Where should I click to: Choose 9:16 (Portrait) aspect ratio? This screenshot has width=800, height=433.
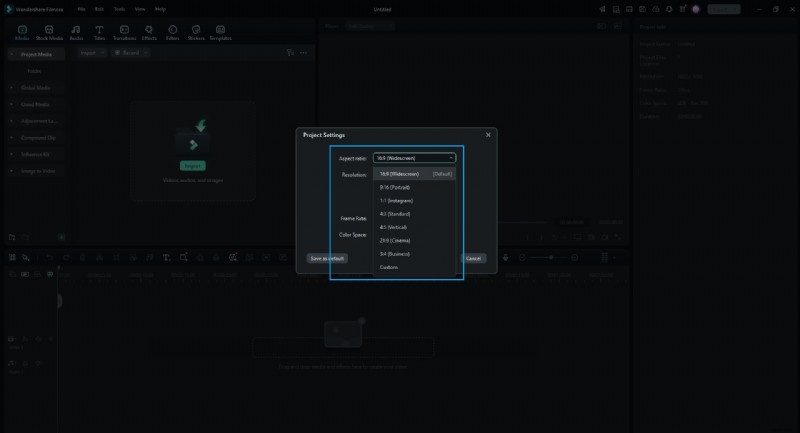396,187
